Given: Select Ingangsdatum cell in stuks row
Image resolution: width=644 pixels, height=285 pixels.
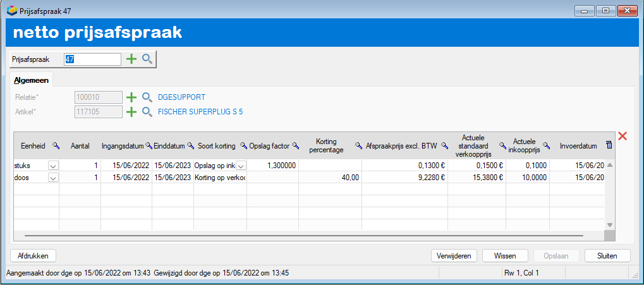Looking at the screenshot, I should pos(126,166).
